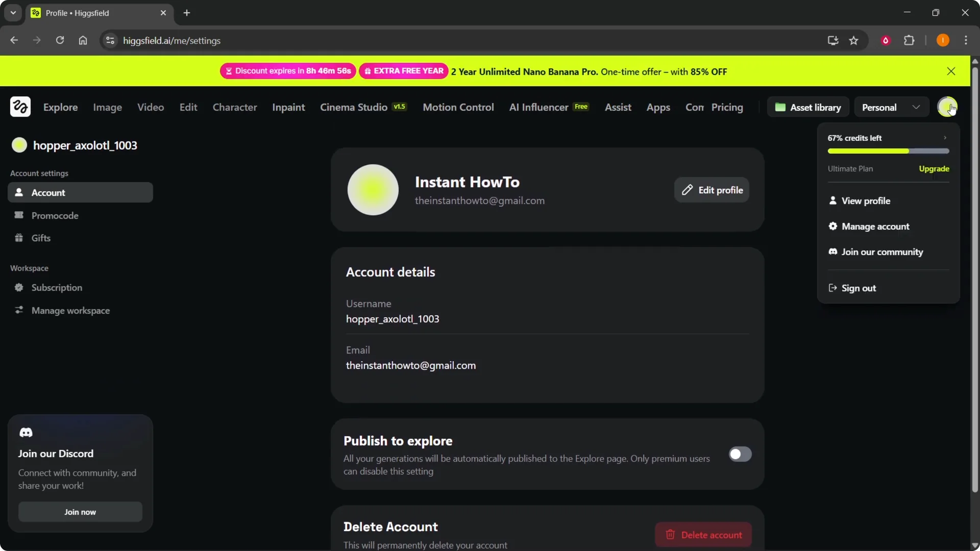980x551 pixels.
Task: Click the user avatar in top right corner
Action: coord(948,107)
